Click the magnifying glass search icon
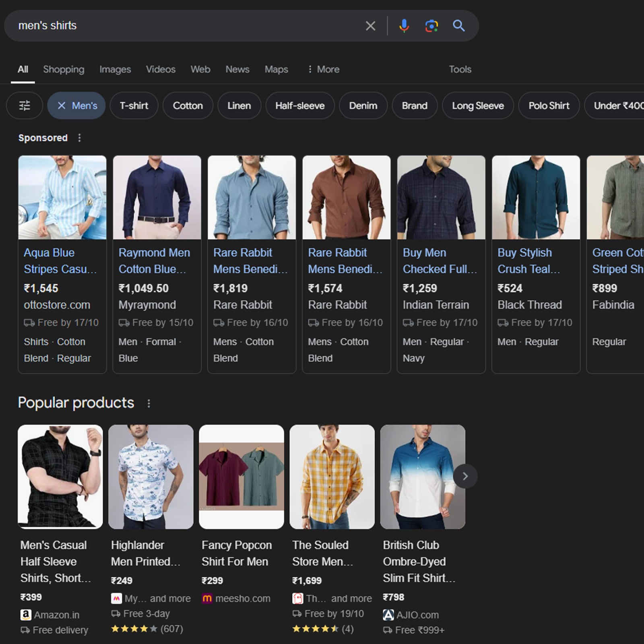Image resolution: width=644 pixels, height=644 pixels. tap(459, 26)
